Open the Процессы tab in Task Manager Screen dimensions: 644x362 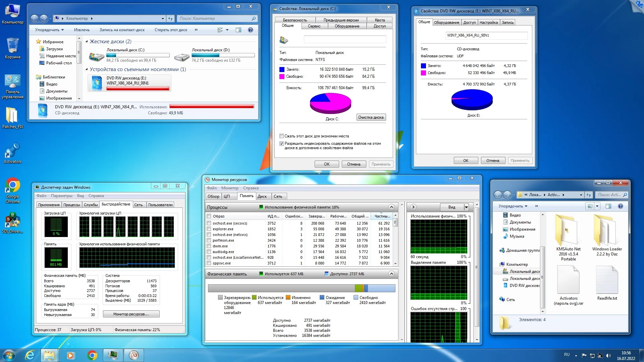[x=71, y=205]
